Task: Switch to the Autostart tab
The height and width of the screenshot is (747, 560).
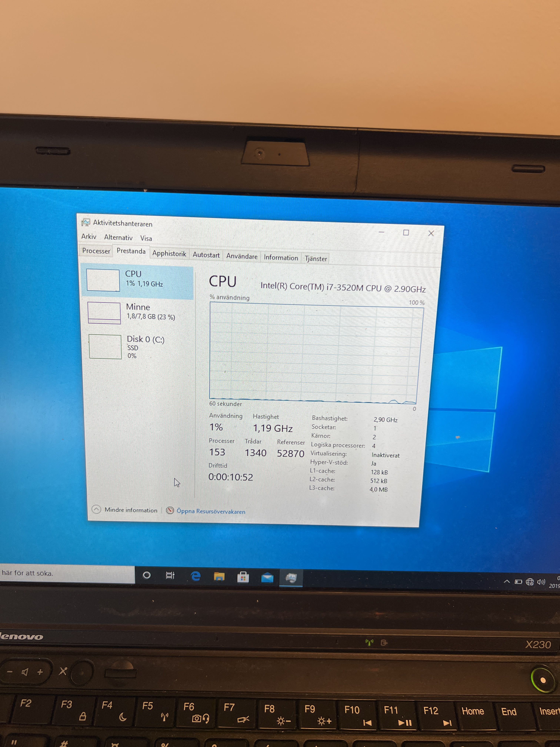Action: coord(206,255)
